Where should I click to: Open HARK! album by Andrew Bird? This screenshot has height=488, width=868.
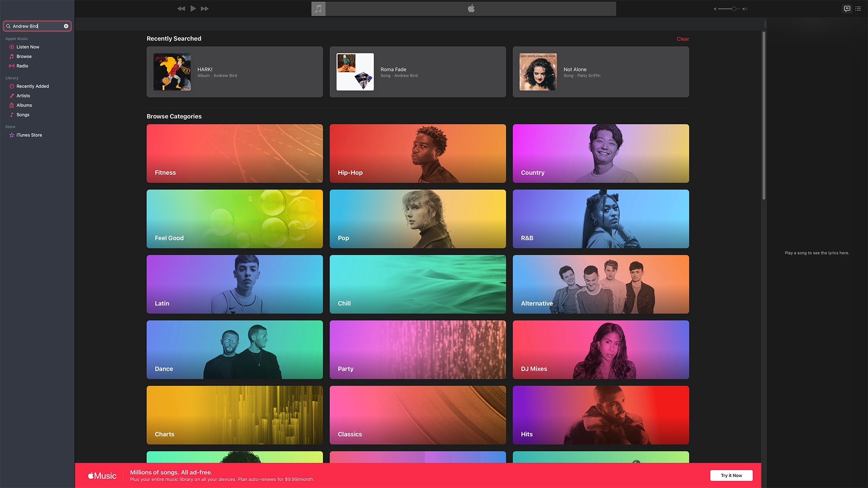235,72
